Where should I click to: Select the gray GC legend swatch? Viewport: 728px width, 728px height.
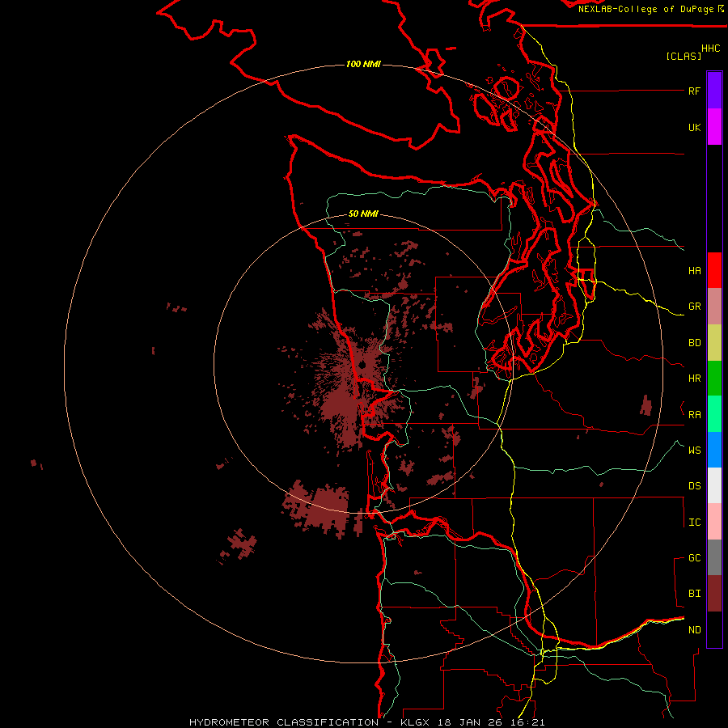click(x=714, y=557)
